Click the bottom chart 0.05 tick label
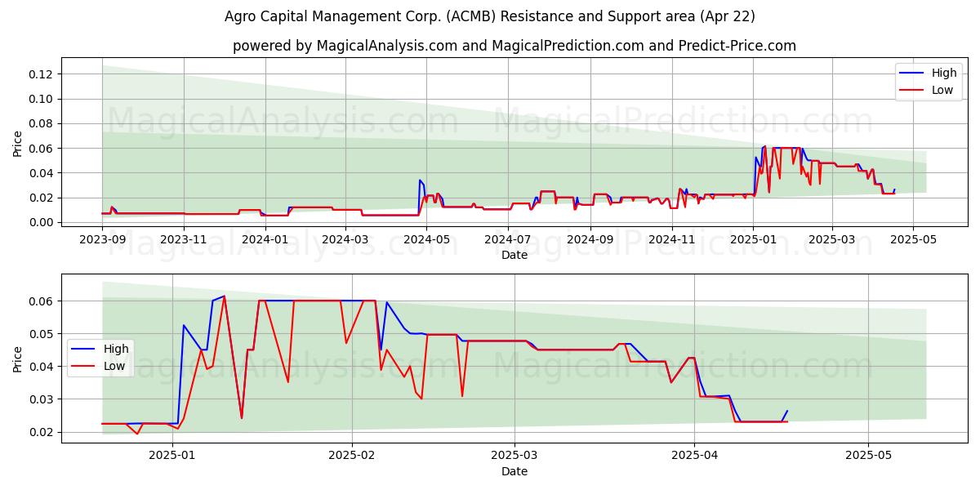The width and height of the screenshot is (980, 490). pos(42,334)
